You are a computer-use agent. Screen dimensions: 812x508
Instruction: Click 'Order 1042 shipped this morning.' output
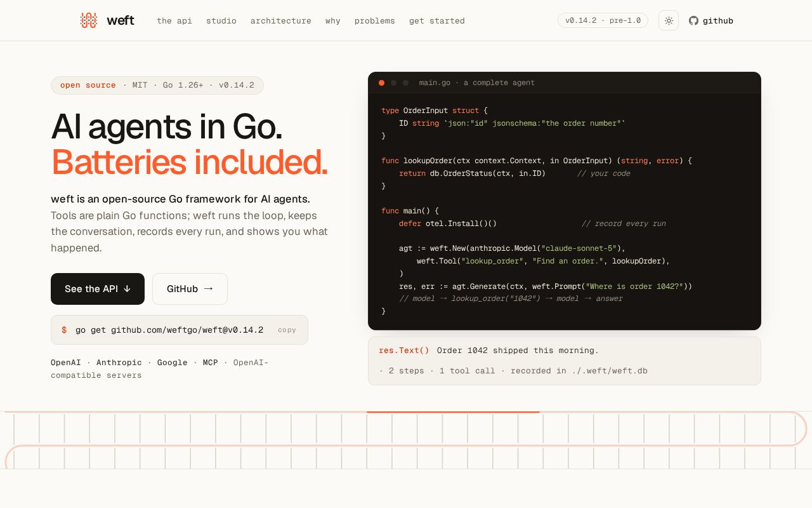pos(518,351)
